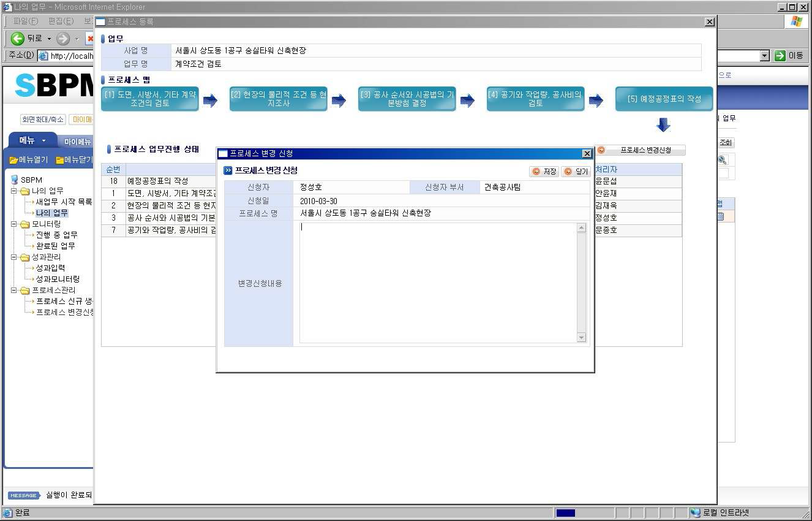Collapse the 프로세스관리 tree folder
This screenshot has height=521, width=812.
tap(13, 290)
